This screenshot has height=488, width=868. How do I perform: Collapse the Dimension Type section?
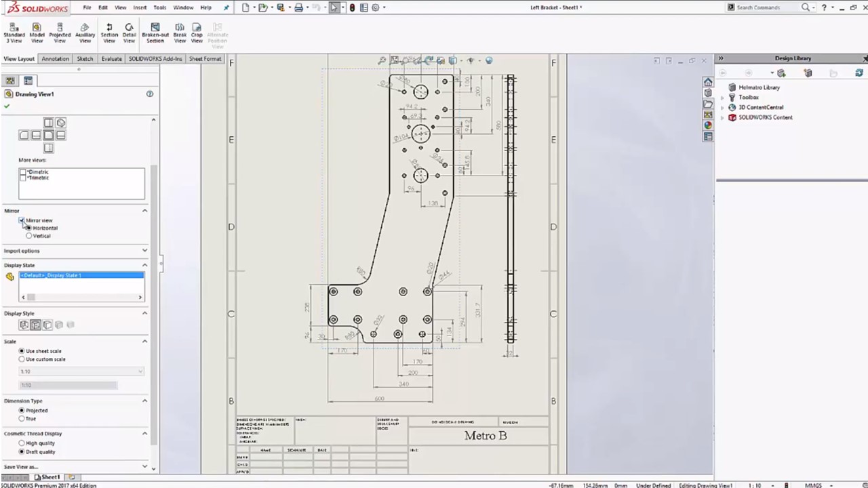144,401
